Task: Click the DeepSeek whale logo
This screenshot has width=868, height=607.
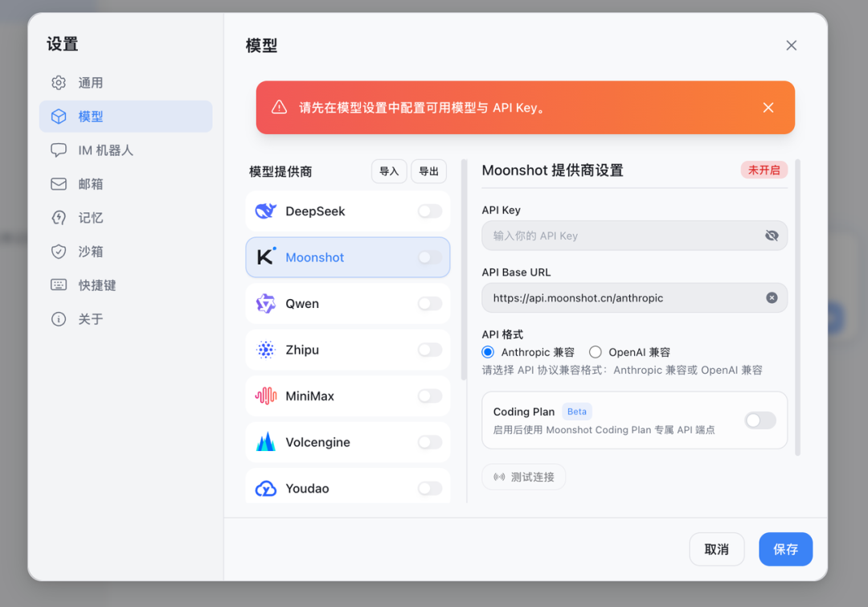Action: pos(266,211)
